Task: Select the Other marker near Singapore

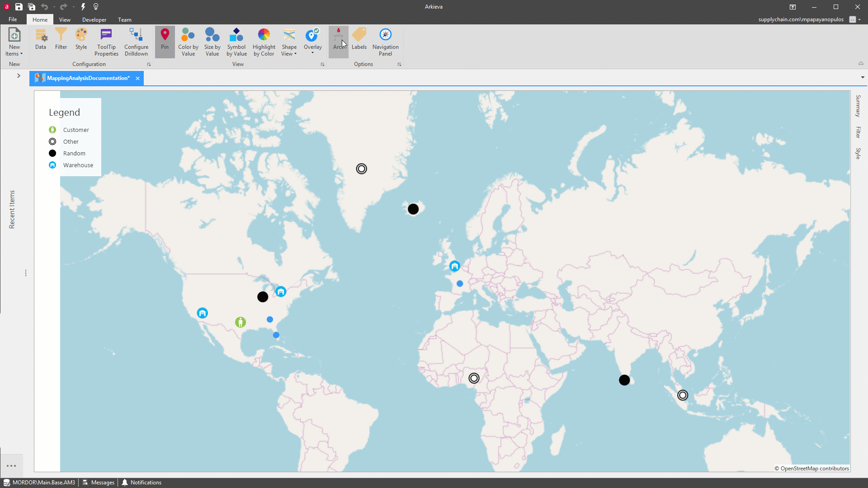Action: coord(683,395)
